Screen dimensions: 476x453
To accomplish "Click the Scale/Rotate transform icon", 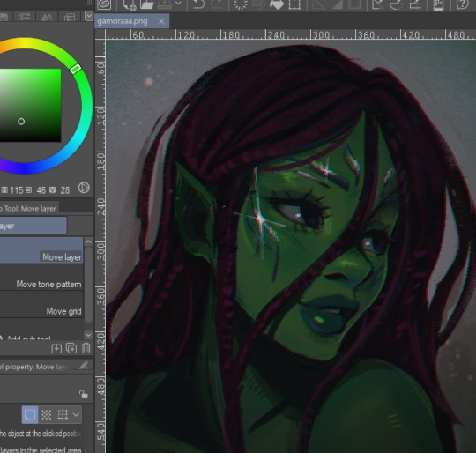I will tap(294, 4).
